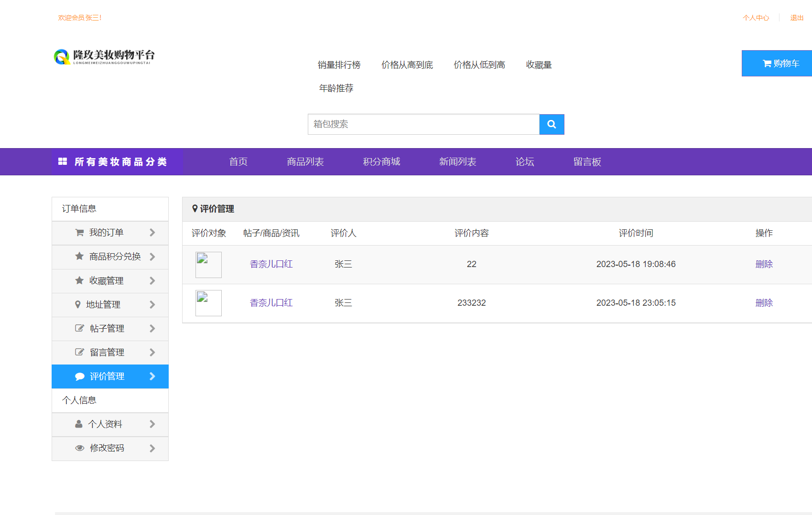812x515 pixels.
Task: Click the magnifier search button
Action: coord(552,124)
